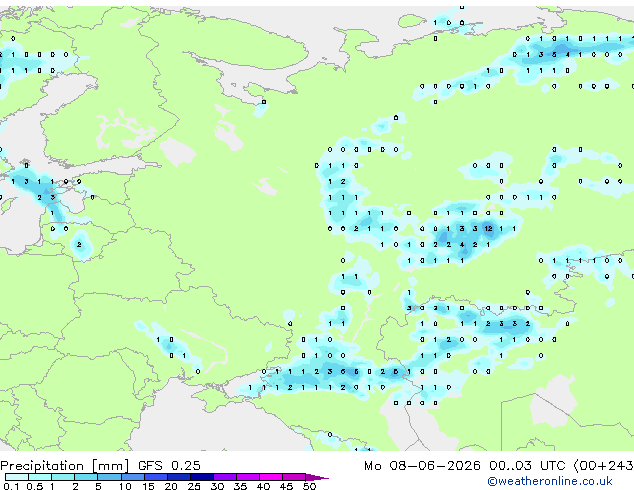Click the date 'Mo 08-06-2026'
634x490 pixels.
[x=422, y=466]
